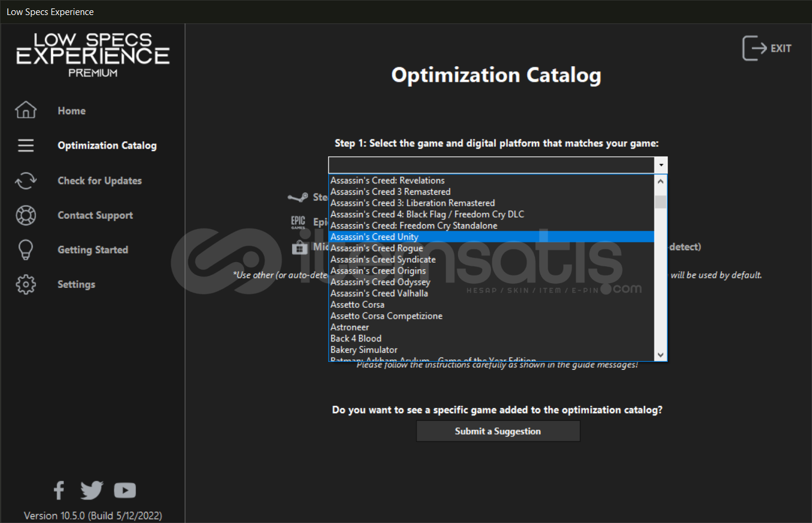Click the Optimization Catalog hamburger icon
The image size is (812, 523).
point(26,145)
